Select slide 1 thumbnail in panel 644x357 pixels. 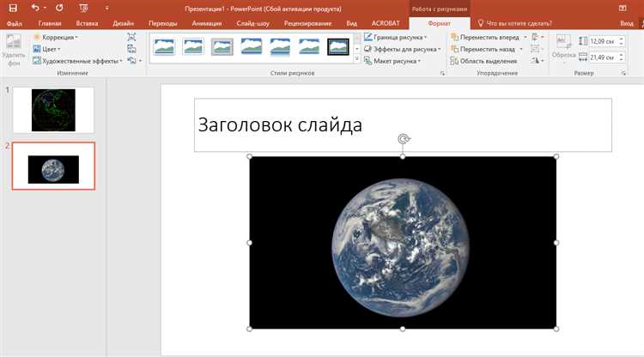(52, 110)
